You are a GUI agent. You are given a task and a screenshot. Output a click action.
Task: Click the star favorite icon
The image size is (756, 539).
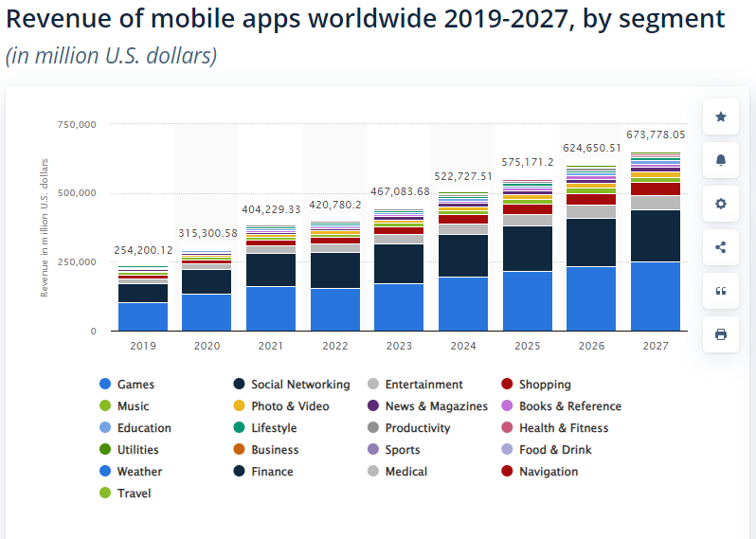click(720, 117)
